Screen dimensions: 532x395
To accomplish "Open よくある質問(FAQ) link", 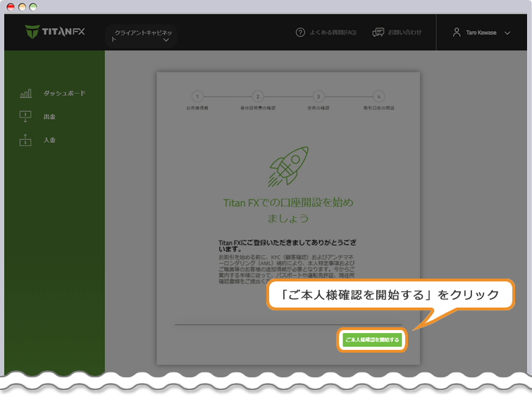I will [333, 32].
